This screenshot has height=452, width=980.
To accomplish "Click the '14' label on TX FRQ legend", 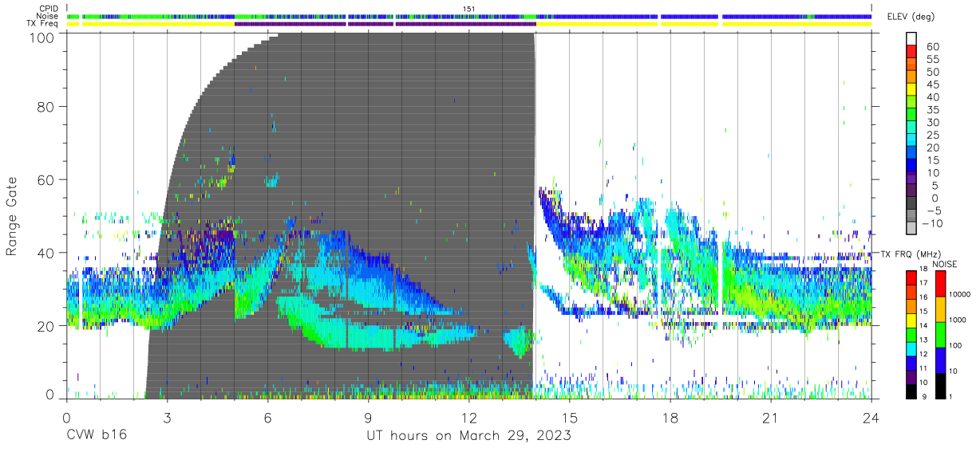I will coord(922,326).
